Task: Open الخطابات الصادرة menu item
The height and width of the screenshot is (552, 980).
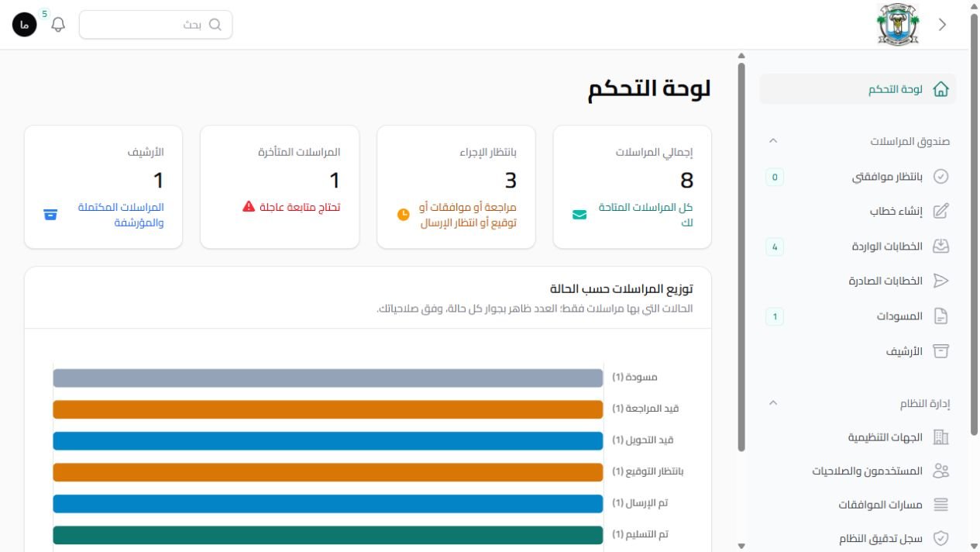Action: click(858, 281)
